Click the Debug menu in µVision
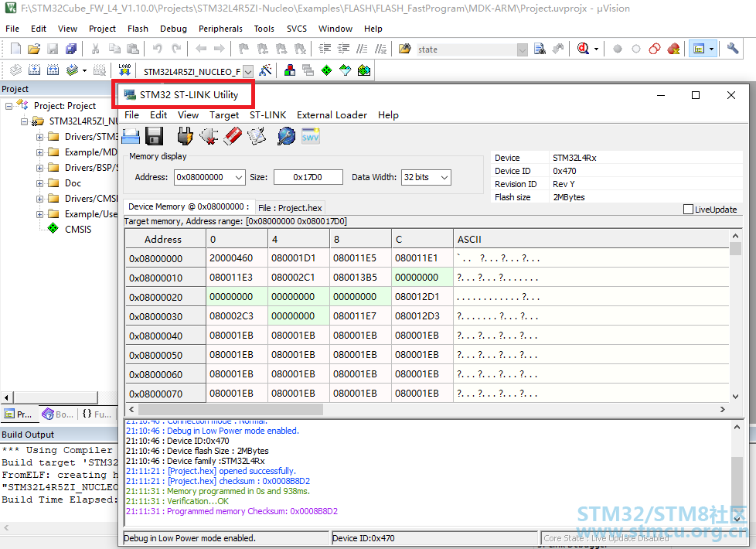Viewport: 756px width, 549px height. [x=173, y=29]
